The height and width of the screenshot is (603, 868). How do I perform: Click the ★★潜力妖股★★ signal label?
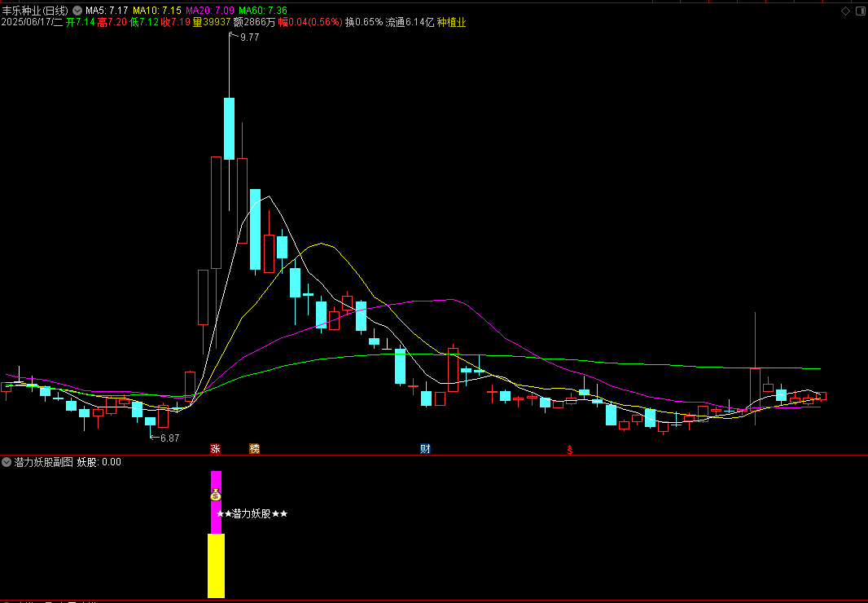252,513
